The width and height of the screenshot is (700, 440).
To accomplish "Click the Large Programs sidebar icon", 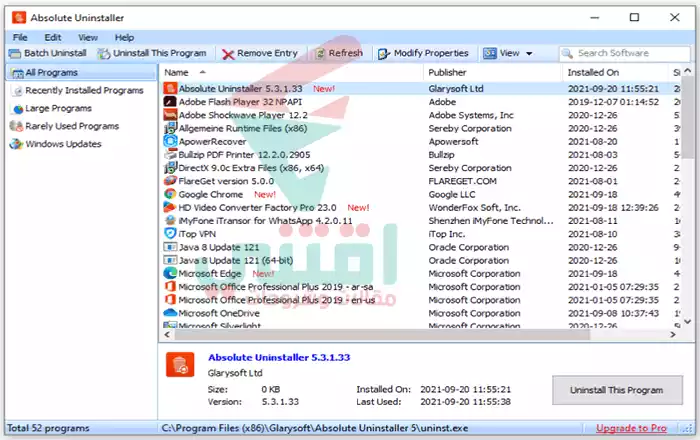I will [x=17, y=109].
